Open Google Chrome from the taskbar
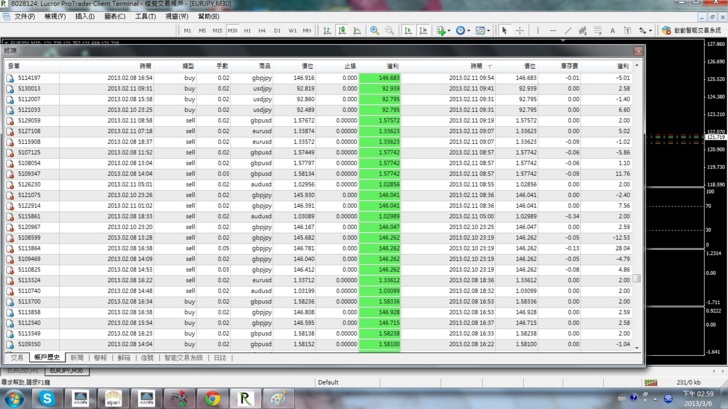Image resolution: width=728 pixels, height=409 pixels. 212,397
